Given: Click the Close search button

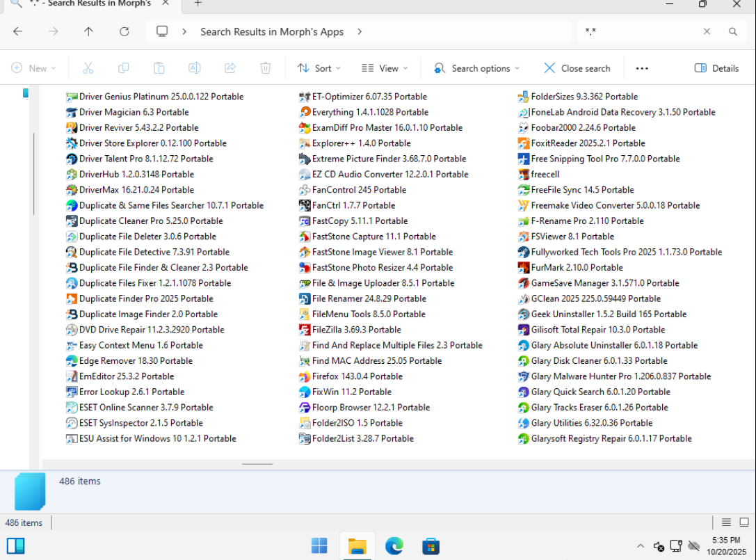Looking at the screenshot, I should pyautogui.click(x=577, y=68).
